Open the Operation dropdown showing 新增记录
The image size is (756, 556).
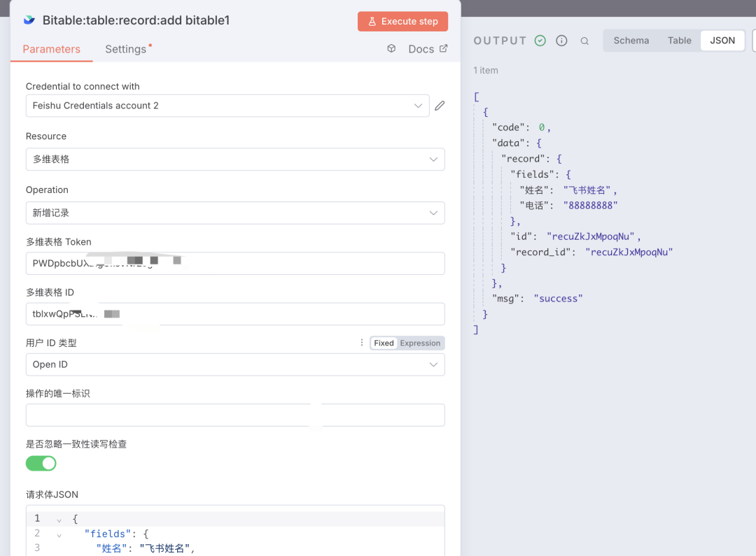click(x=234, y=213)
